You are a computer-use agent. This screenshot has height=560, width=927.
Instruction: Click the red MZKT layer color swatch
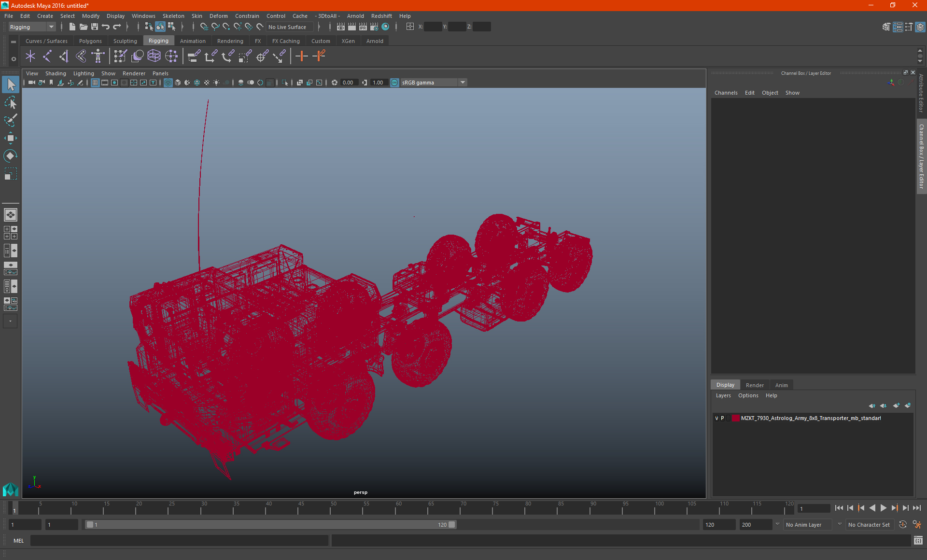coord(735,418)
